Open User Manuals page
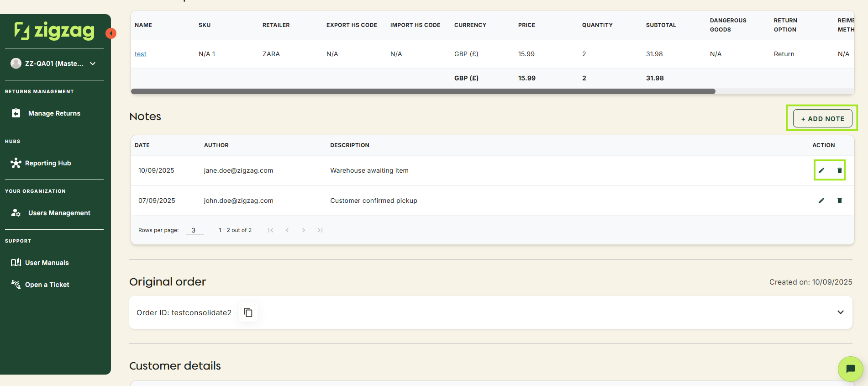 (47, 263)
